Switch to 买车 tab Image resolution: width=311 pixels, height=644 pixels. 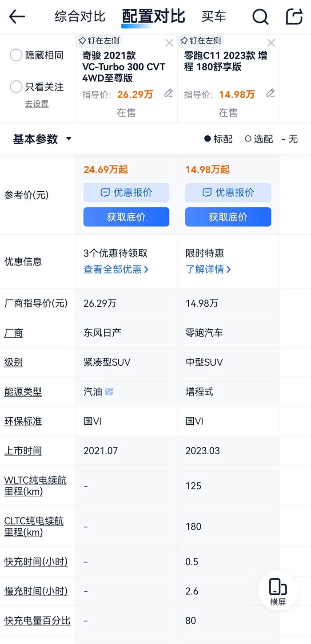(x=214, y=17)
